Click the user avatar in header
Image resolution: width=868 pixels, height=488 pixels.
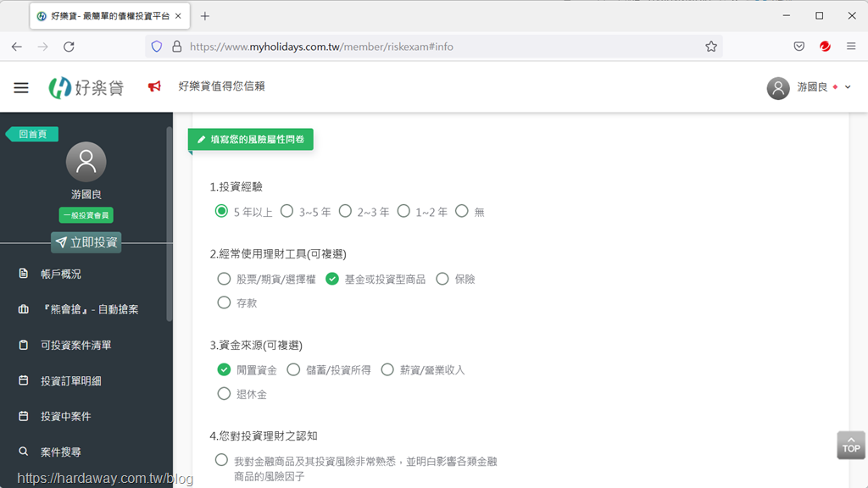point(778,87)
